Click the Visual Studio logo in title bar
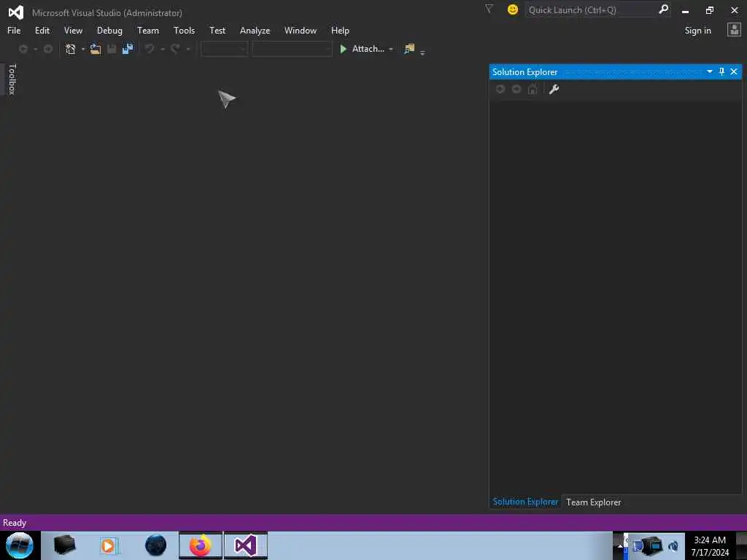 16,12
